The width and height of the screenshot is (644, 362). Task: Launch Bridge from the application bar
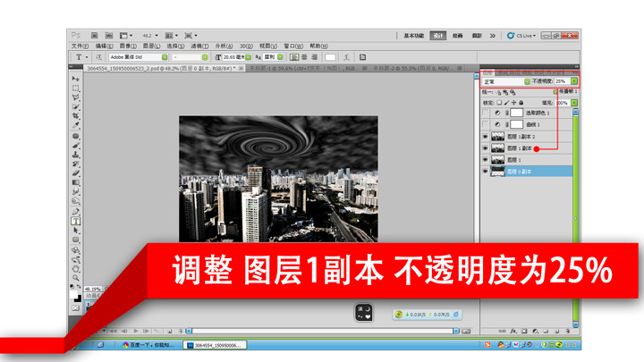(x=95, y=36)
